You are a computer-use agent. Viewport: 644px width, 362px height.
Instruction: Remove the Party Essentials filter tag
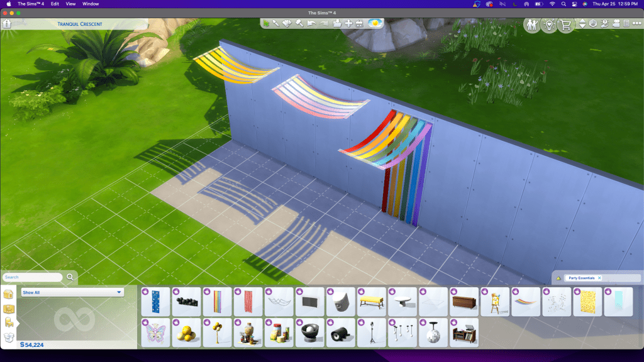599,278
